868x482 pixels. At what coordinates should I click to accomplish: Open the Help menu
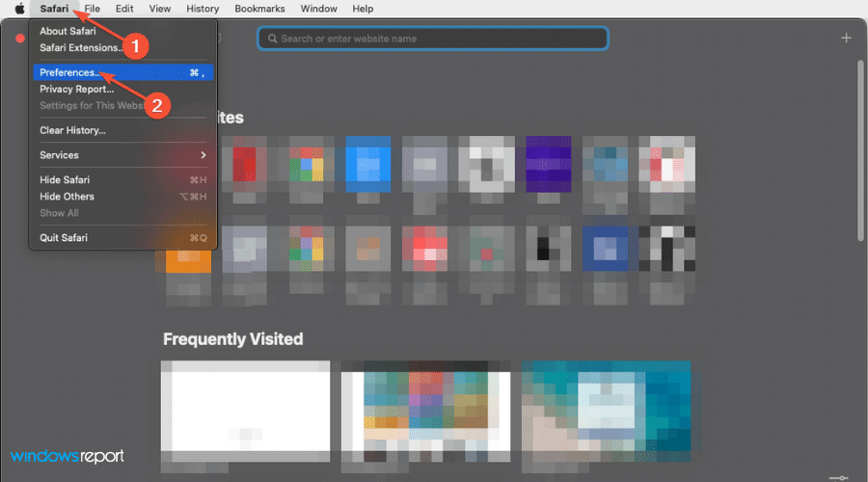pyautogui.click(x=363, y=9)
